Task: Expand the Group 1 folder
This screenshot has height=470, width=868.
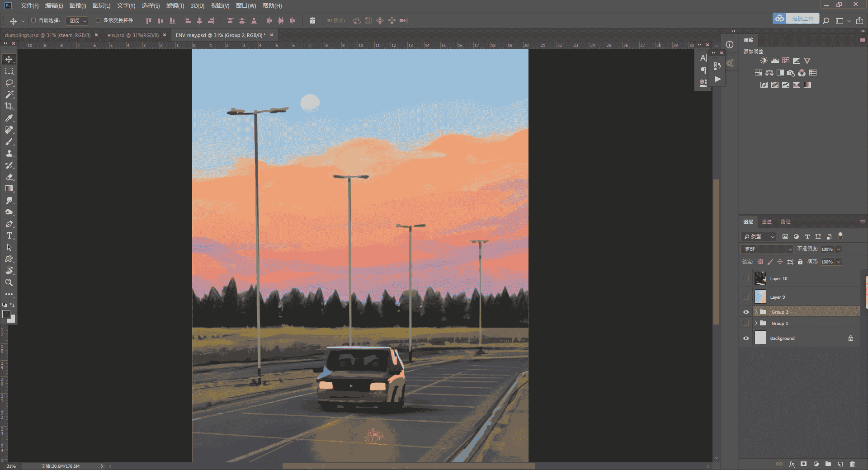Action: pyautogui.click(x=756, y=323)
